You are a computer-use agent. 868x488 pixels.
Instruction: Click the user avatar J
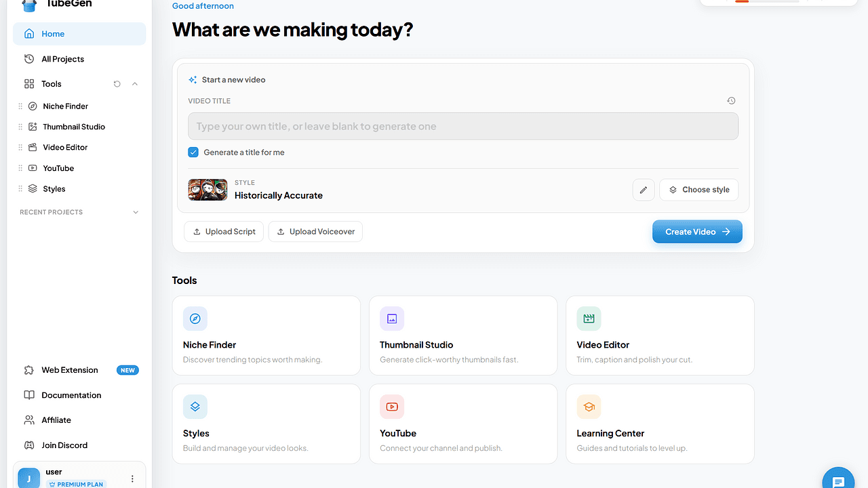tap(29, 478)
